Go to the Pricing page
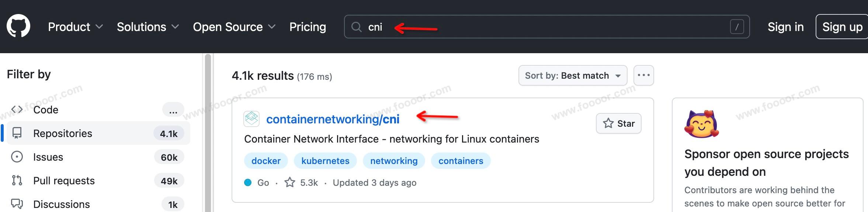Viewport: 868px width, 212px height. click(308, 27)
